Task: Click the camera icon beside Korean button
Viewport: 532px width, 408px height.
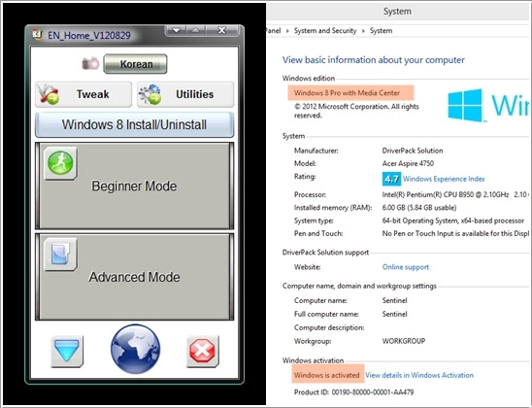Action: point(90,63)
